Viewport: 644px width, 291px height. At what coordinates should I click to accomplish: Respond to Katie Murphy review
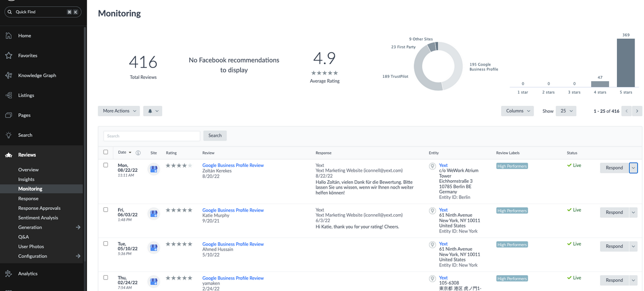pos(614,212)
